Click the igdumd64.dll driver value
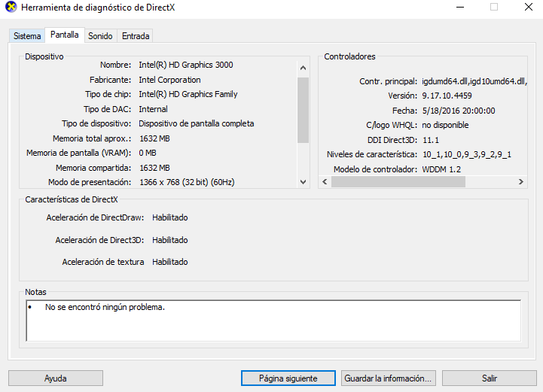Image resolution: width=543 pixels, height=392 pixels. tap(474, 82)
